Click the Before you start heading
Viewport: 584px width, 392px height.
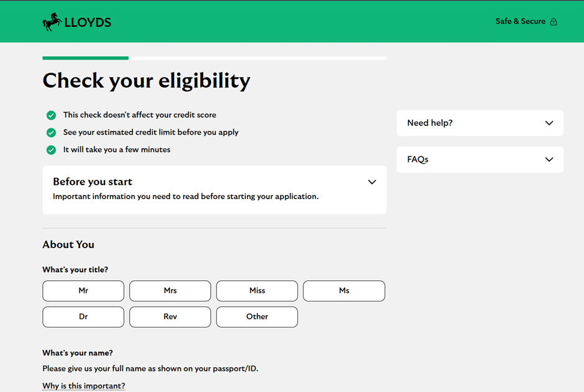[92, 182]
